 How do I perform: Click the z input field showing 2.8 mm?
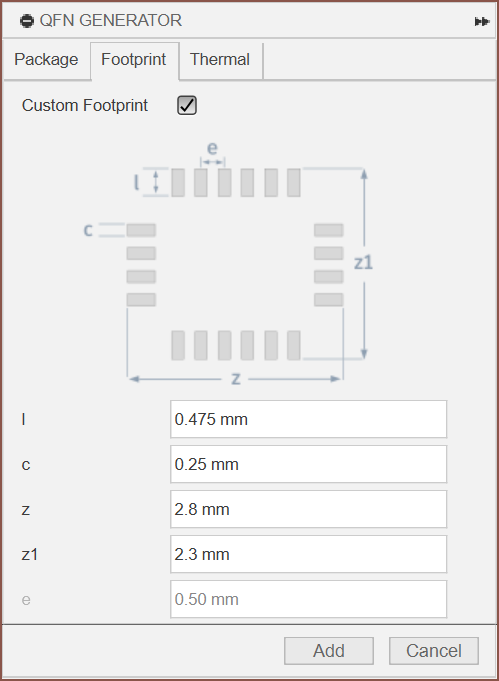click(x=308, y=509)
